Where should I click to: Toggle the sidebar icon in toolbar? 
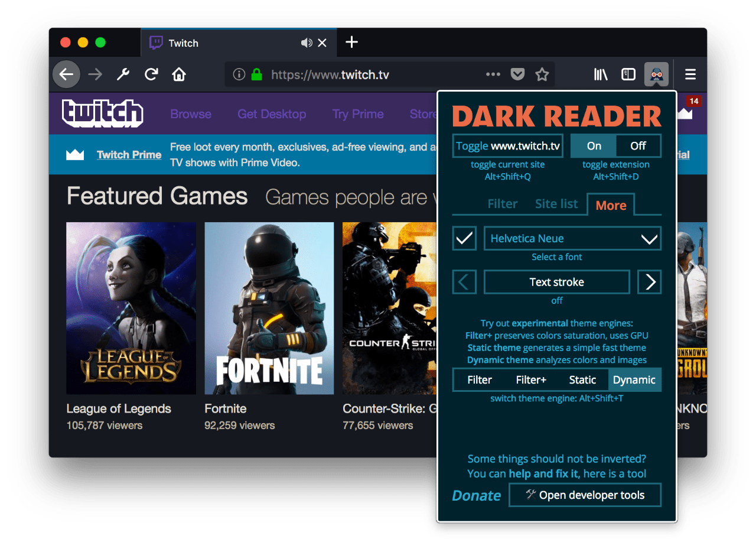click(628, 74)
